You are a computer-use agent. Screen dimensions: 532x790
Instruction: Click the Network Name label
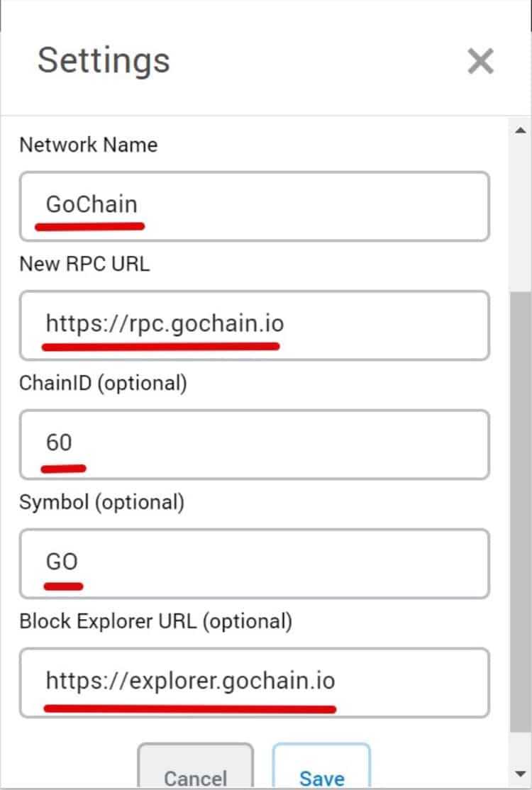coord(87,145)
